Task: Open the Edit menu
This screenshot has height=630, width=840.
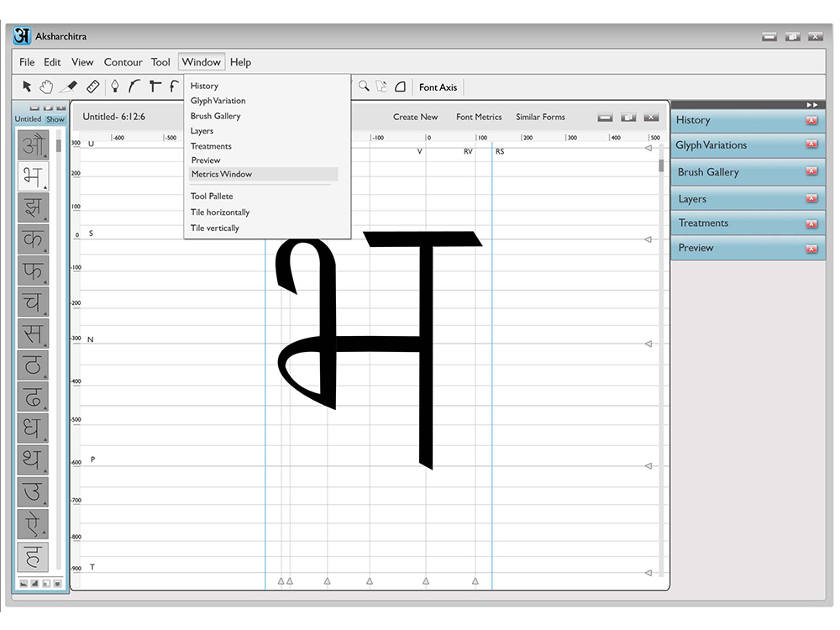Action: coord(52,62)
